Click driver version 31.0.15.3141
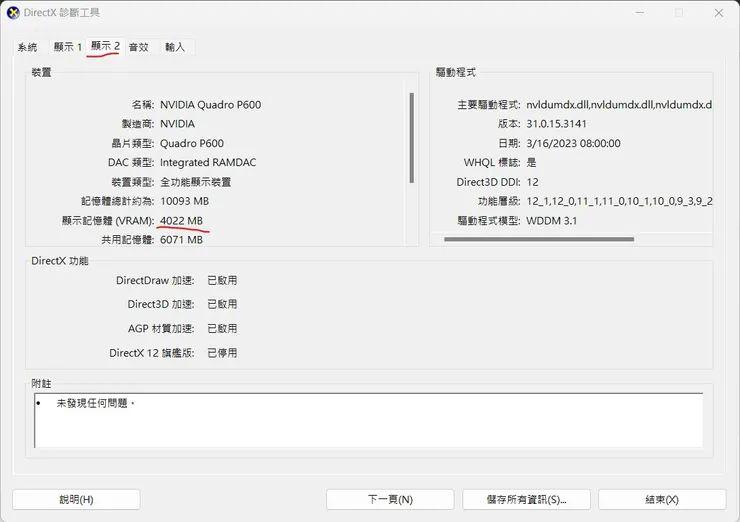Image resolution: width=740 pixels, height=522 pixels. point(556,124)
